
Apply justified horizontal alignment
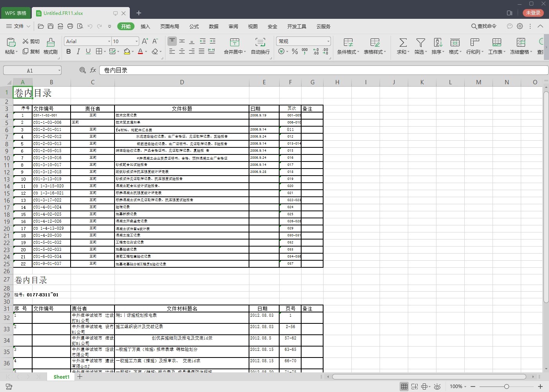pos(202,51)
